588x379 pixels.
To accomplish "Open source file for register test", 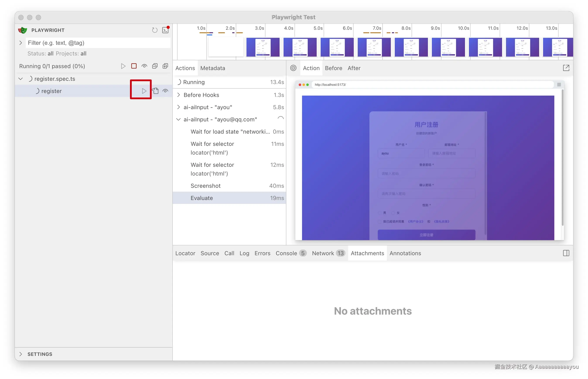I will pyautogui.click(x=155, y=91).
